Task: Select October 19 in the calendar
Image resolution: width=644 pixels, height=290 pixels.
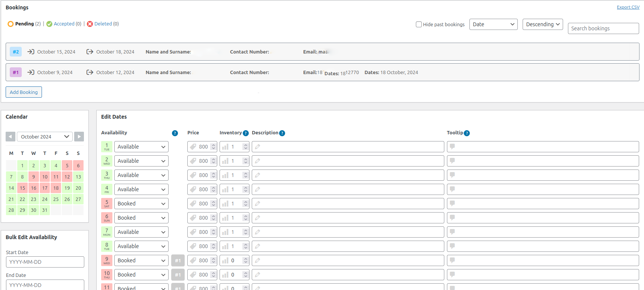Action: (x=67, y=188)
